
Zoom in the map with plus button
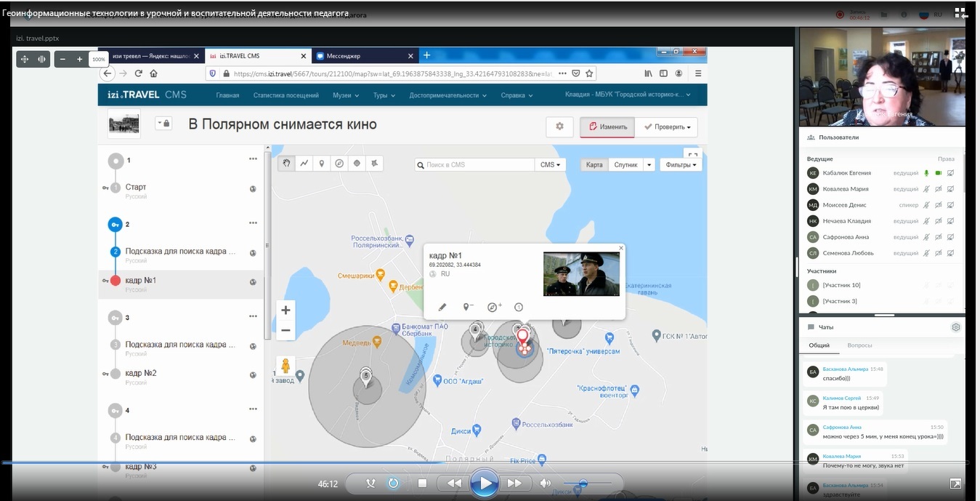point(286,310)
